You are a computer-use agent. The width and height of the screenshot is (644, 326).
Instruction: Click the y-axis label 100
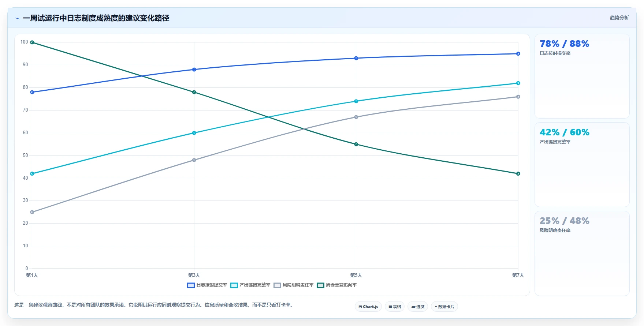pyautogui.click(x=24, y=42)
